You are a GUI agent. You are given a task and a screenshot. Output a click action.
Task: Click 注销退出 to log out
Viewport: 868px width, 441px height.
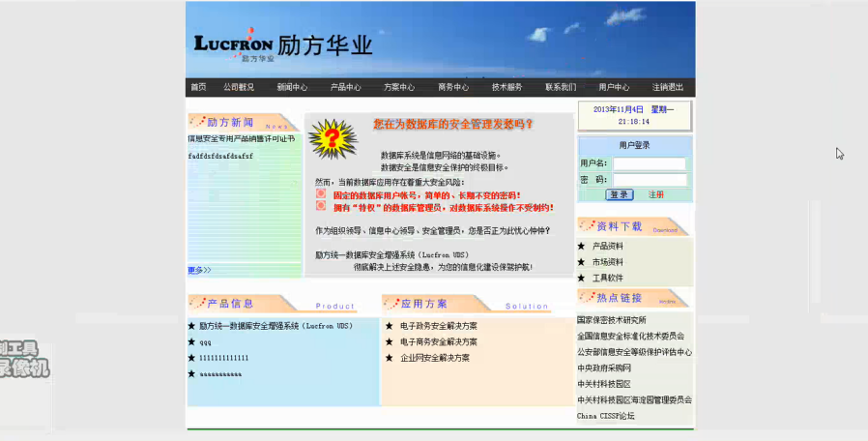668,87
